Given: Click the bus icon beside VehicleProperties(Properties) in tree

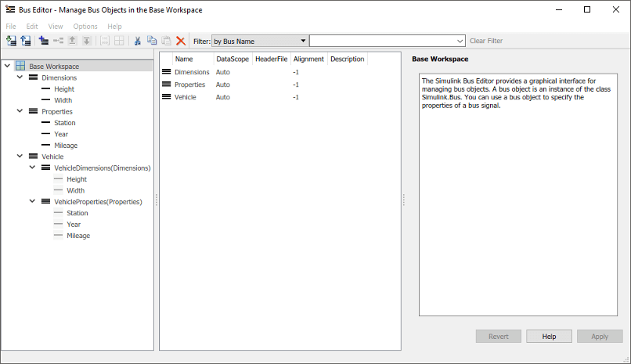Looking at the screenshot, I should 46,201.
